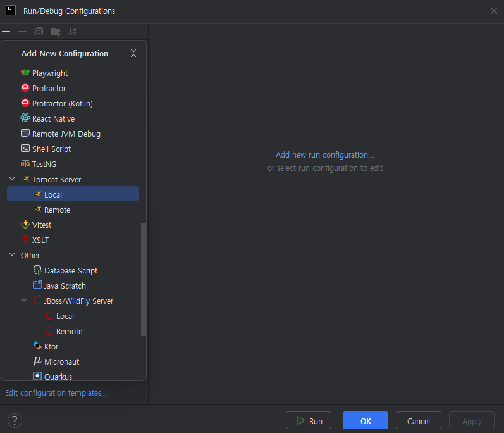Close the Run/Debug Configurations dialog
This screenshot has width=504, height=433.
click(x=494, y=11)
